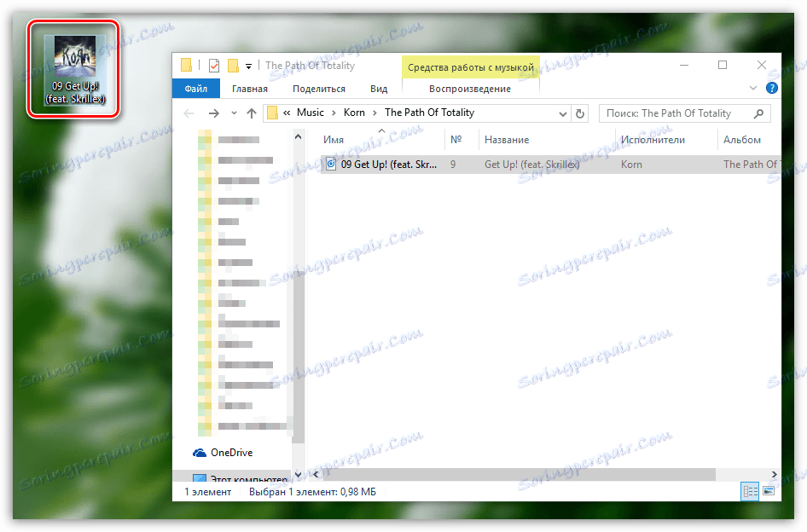807x532 pixels.
Task: Open the Воспроизведение tab
Action: click(470, 89)
